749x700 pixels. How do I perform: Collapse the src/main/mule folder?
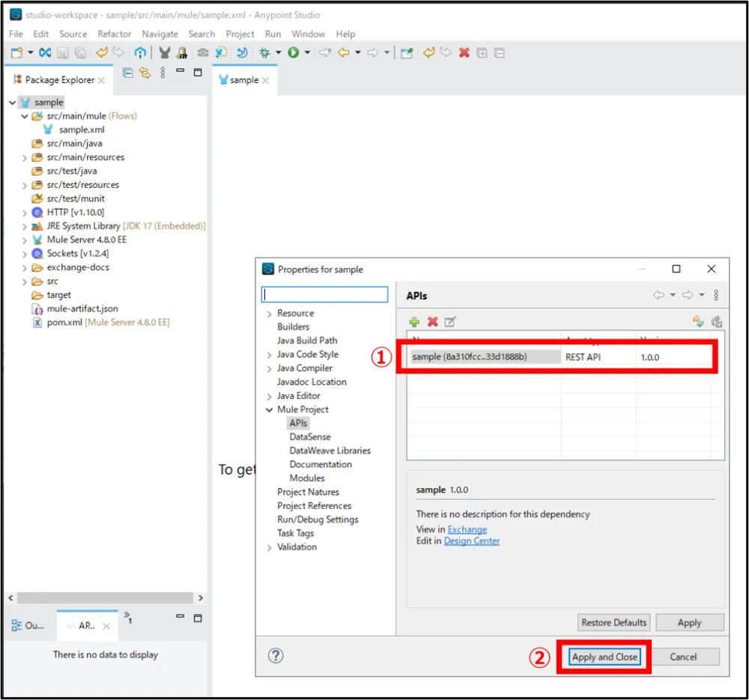click(25, 116)
